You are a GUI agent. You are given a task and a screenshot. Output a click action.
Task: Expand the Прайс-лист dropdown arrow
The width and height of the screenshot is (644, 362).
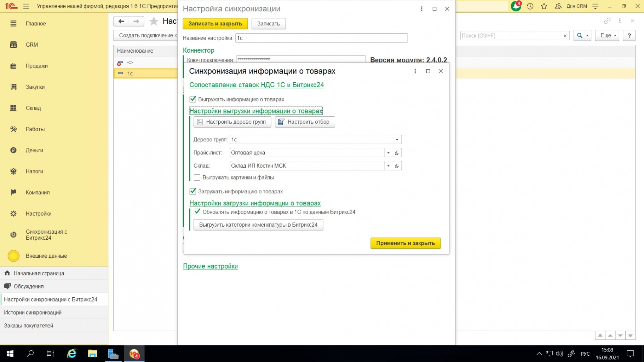click(388, 153)
